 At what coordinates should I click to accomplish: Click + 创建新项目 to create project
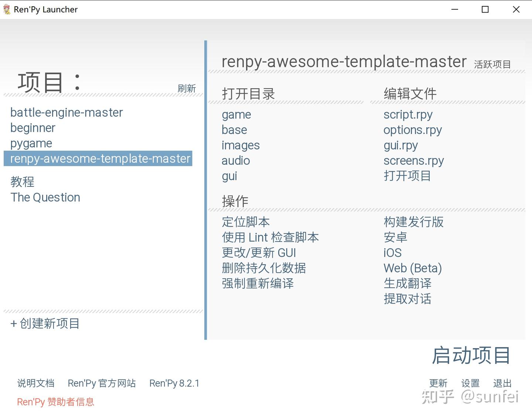45,323
